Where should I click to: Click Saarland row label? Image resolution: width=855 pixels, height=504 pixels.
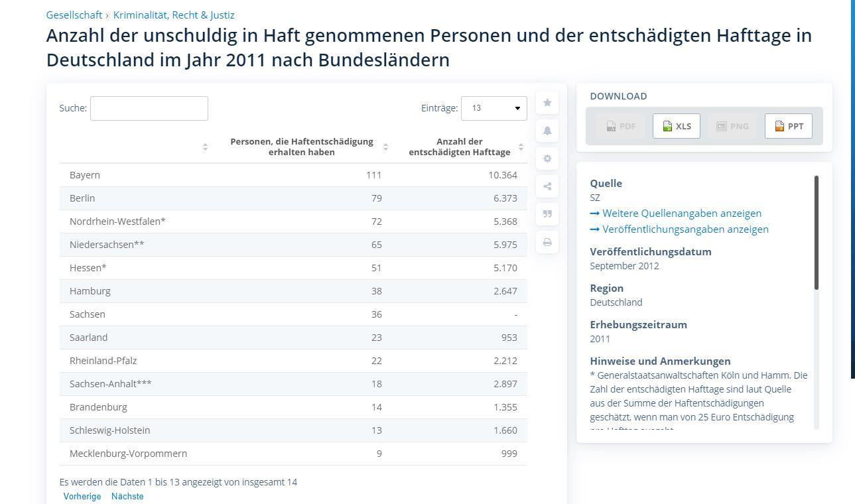(x=88, y=338)
